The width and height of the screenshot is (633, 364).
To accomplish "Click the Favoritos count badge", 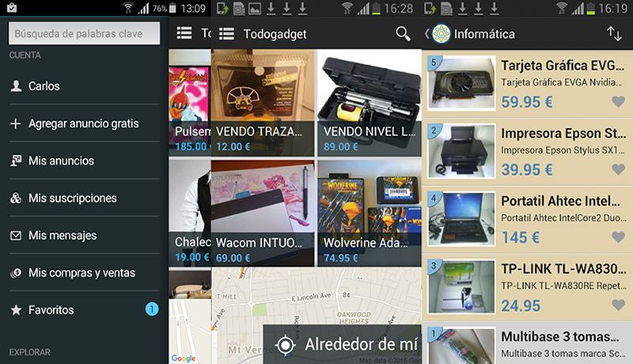I will (152, 309).
